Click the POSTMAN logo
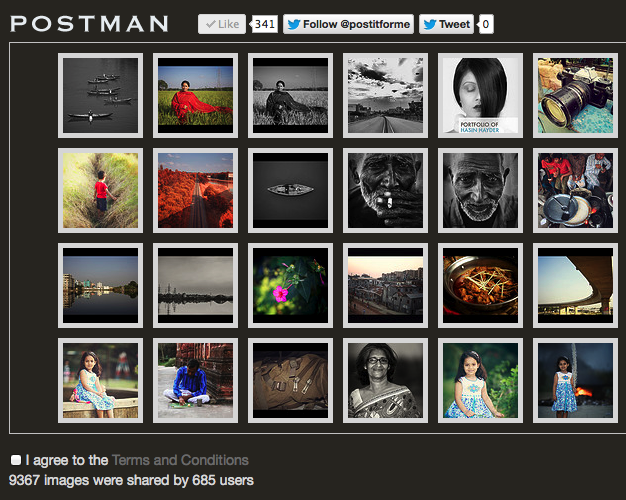This screenshot has height=500, width=626. 89,24
